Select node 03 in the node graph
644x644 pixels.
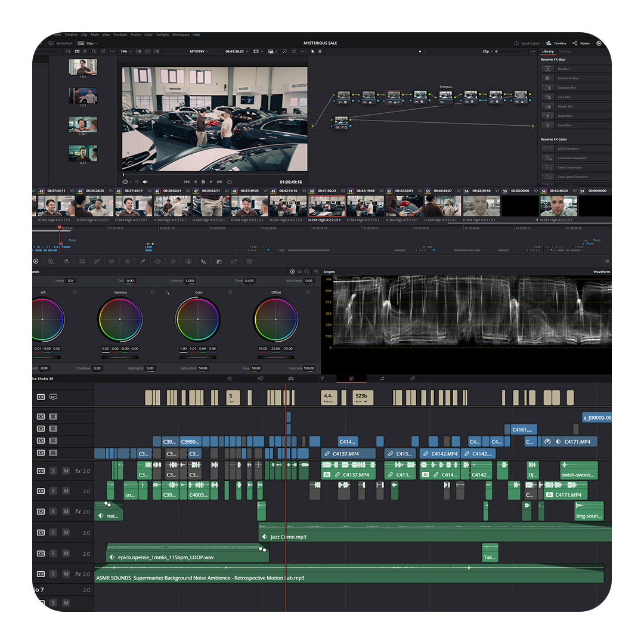[394, 97]
